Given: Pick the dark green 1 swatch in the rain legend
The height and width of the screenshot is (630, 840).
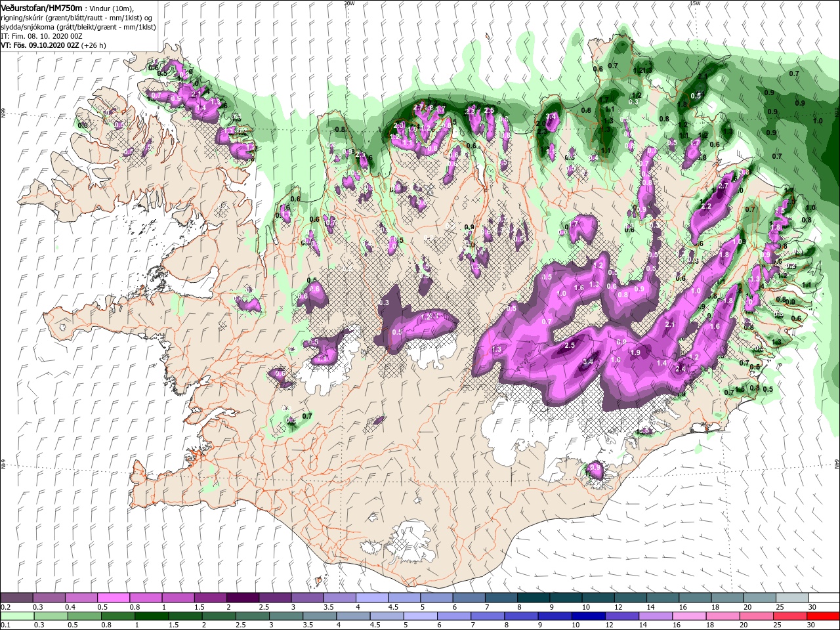Looking at the screenshot, I should [x=151, y=616].
